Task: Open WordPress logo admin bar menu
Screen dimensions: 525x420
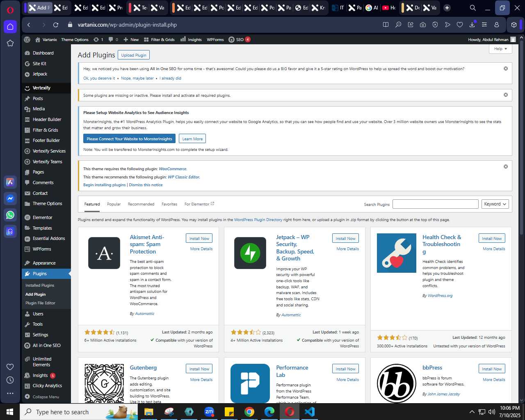Action: click(27, 39)
